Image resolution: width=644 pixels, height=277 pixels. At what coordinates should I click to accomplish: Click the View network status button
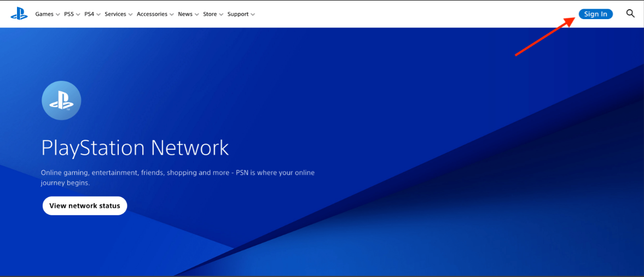point(85,205)
